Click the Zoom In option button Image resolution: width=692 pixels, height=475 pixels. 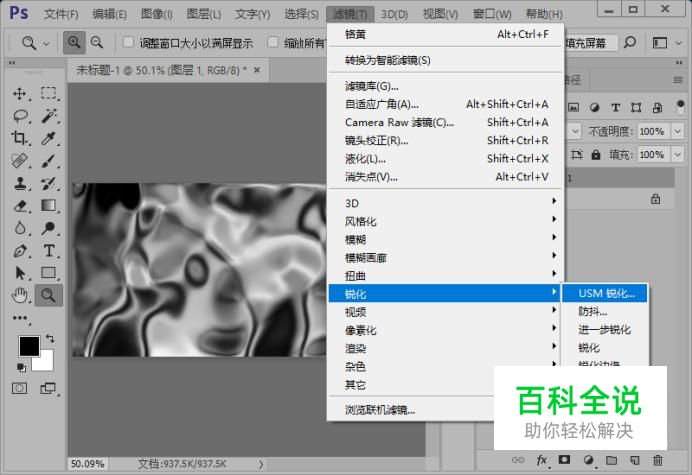[x=74, y=42]
